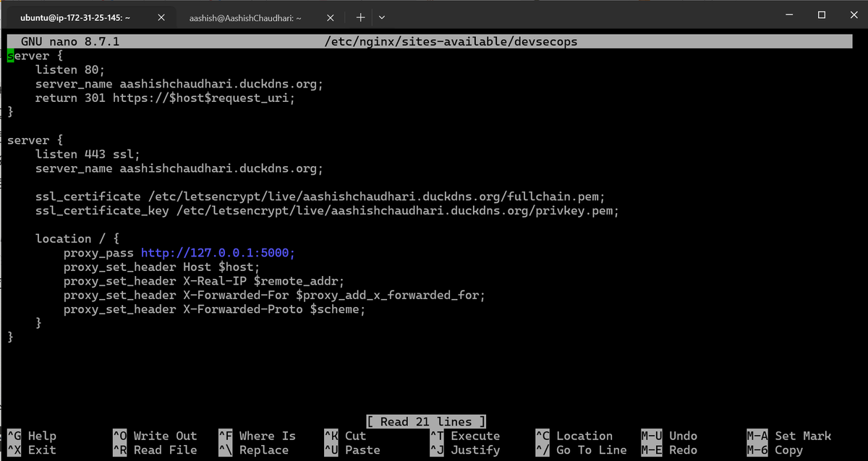Click the proxy_pass URL http://127.0.0.1:5000
This screenshot has width=868, height=461.
[218, 253]
